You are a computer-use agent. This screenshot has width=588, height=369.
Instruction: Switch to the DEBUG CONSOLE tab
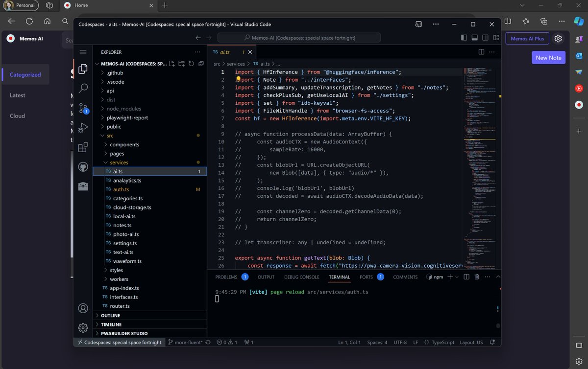pos(301,277)
